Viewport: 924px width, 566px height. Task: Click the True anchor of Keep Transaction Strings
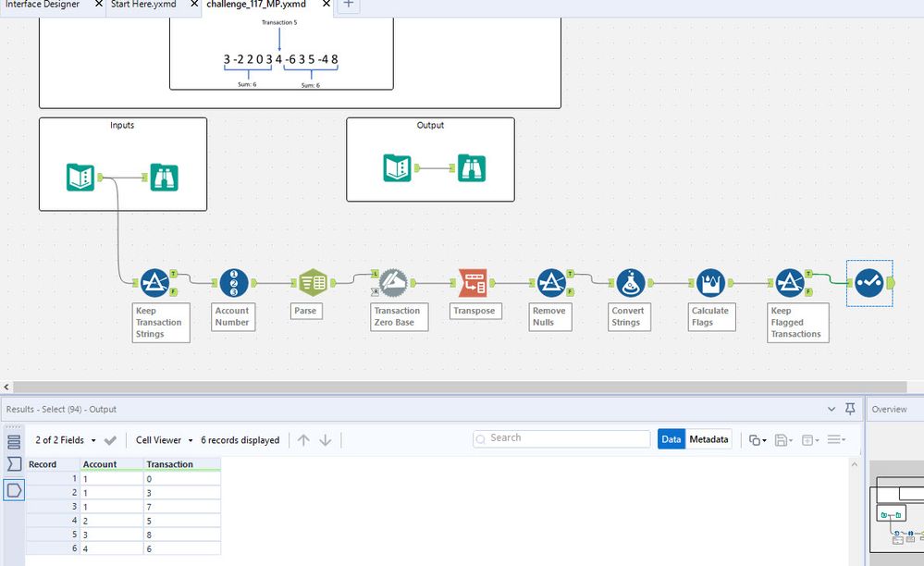pos(174,274)
